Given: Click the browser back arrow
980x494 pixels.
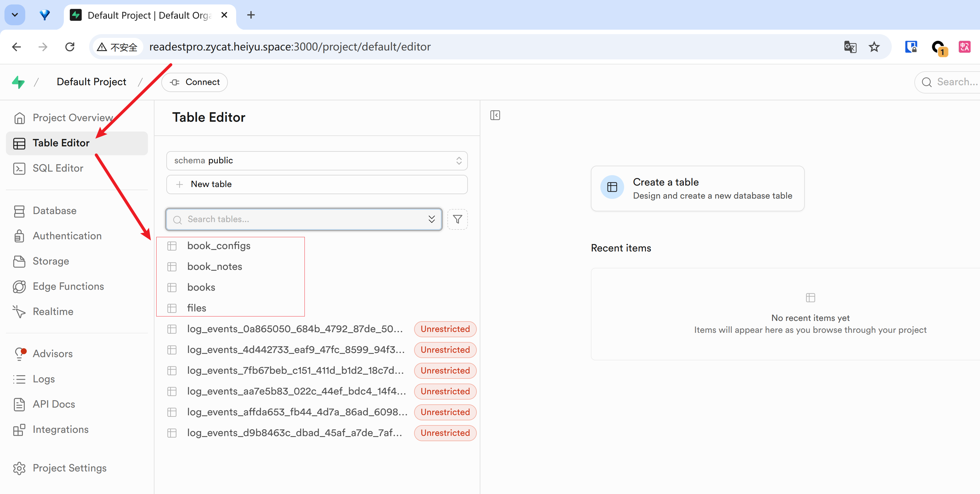Looking at the screenshot, I should click(16, 47).
